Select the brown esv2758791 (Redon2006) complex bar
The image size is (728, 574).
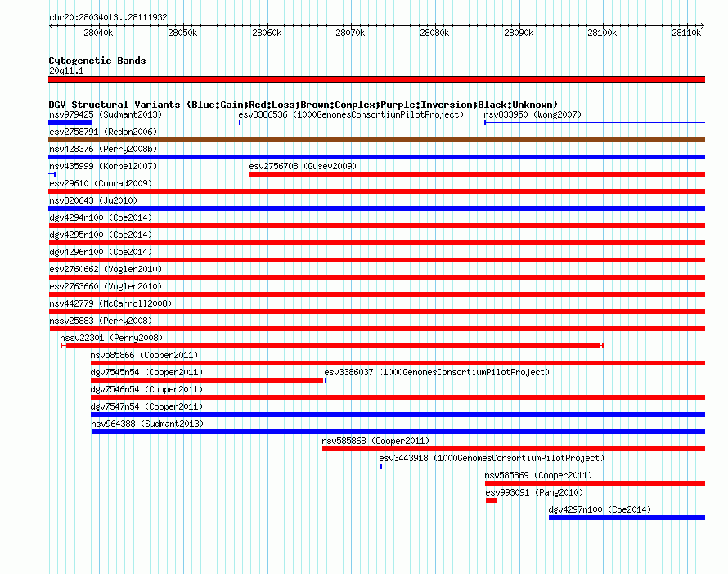pos(376,140)
